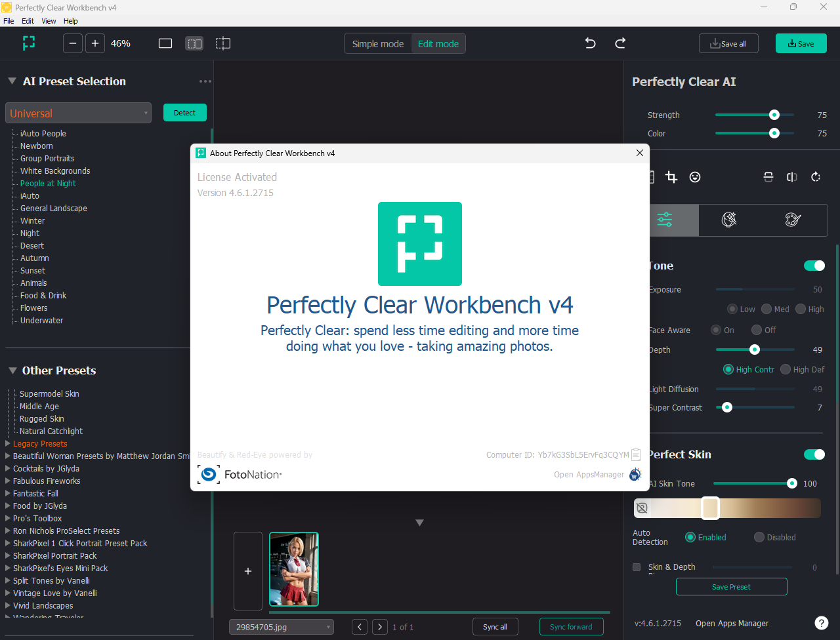Select the crop tool icon
The width and height of the screenshot is (840, 640).
pyautogui.click(x=671, y=177)
